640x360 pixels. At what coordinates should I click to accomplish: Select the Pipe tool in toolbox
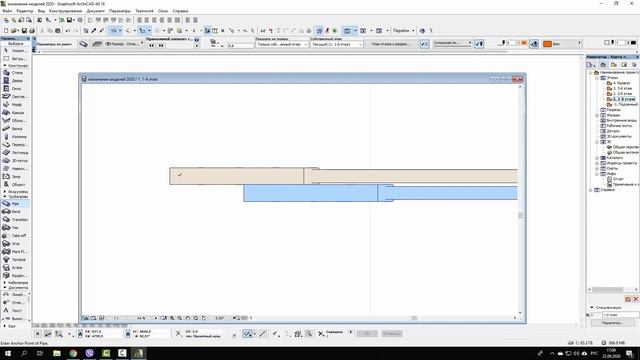tap(14, 203)
